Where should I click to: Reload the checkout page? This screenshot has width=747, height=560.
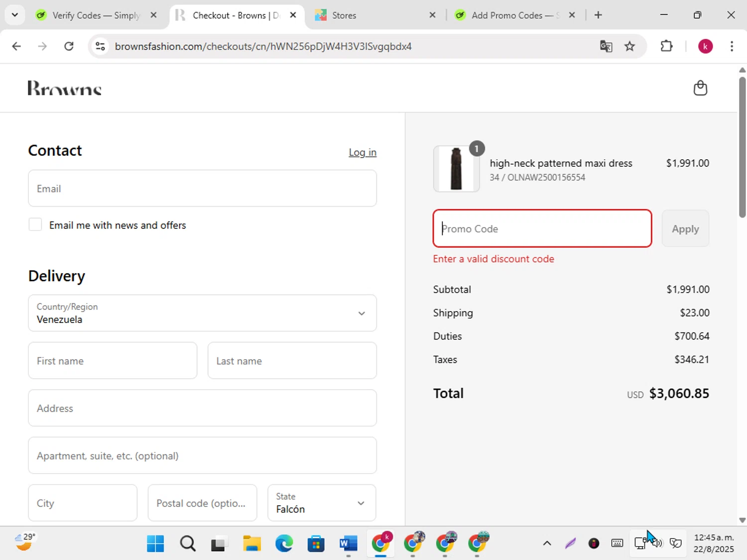[69, 46]
